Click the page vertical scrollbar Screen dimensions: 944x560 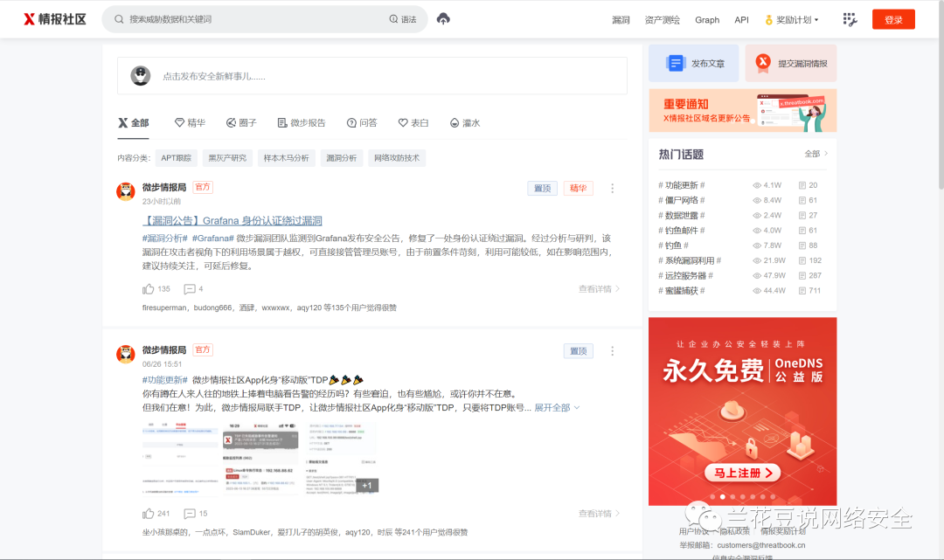coord(941,96)
